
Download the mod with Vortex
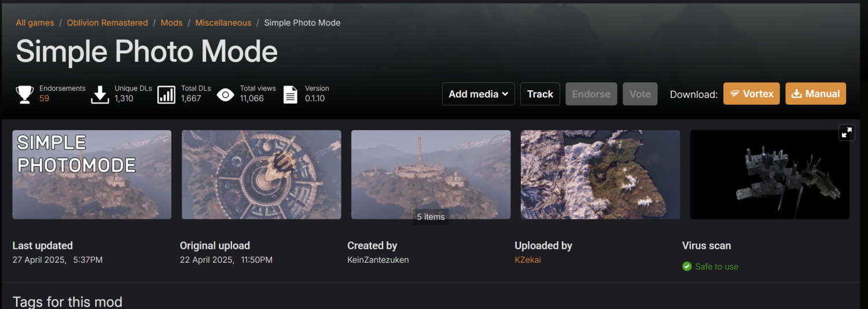(x=751, y=94)
